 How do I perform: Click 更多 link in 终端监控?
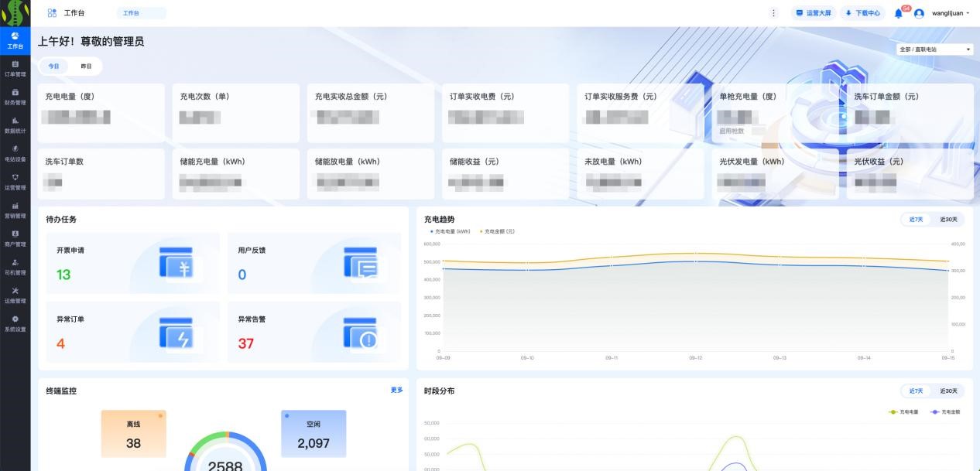pyautogui.click(x=397, y=391)
